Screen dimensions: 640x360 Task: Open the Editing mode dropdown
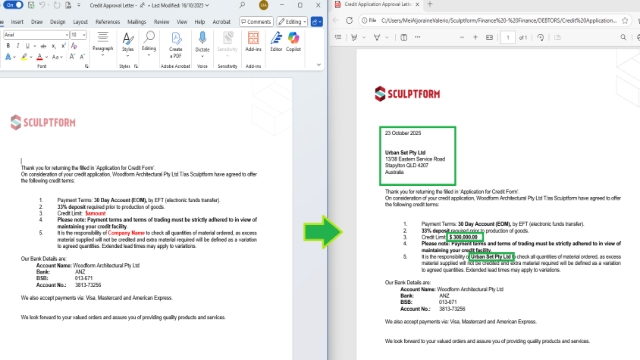pyautogui.click(x=292, y=22)
